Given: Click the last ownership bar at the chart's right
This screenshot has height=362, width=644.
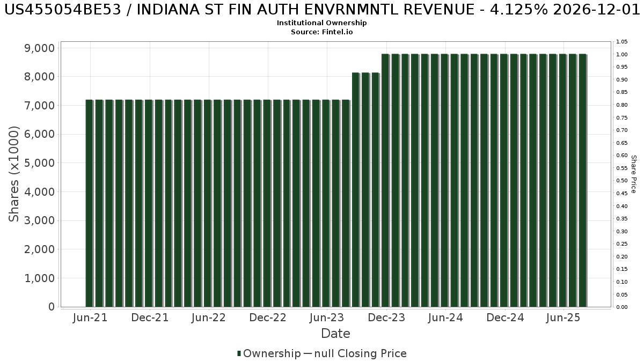Looking at the screenshot, I should coord(582,180).
